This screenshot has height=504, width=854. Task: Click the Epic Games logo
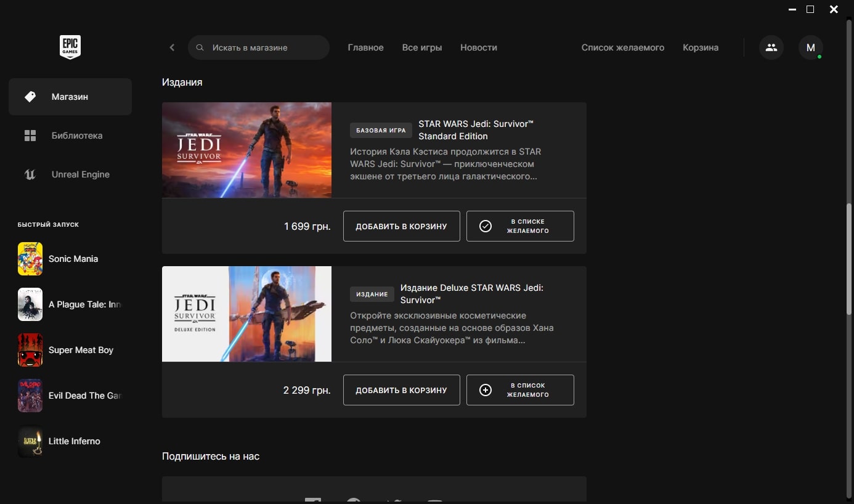[x=70, y=47]
